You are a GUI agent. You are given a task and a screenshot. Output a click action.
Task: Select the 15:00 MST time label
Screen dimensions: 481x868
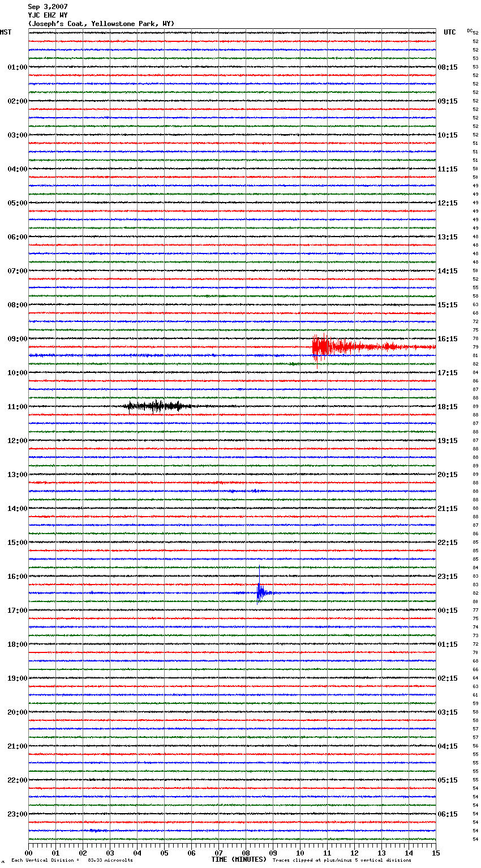tap(18, 543)
